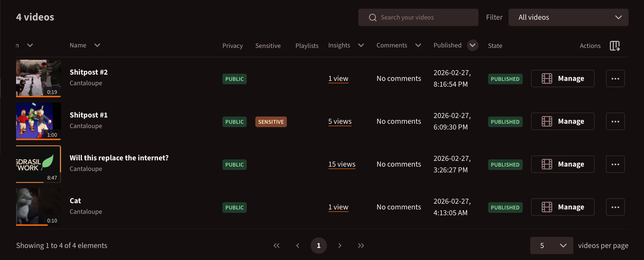Go to next page arrow

pyautogui.click(x=340, y=246)
